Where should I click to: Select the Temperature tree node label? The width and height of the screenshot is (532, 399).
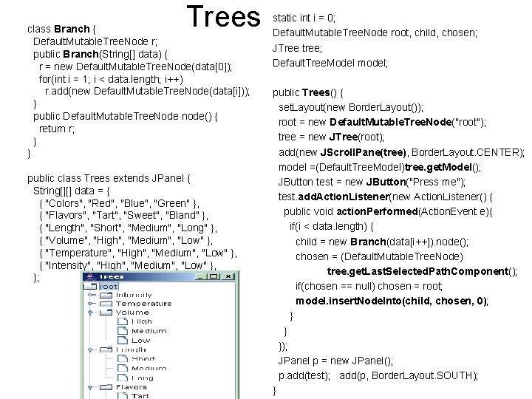(143, 304)
